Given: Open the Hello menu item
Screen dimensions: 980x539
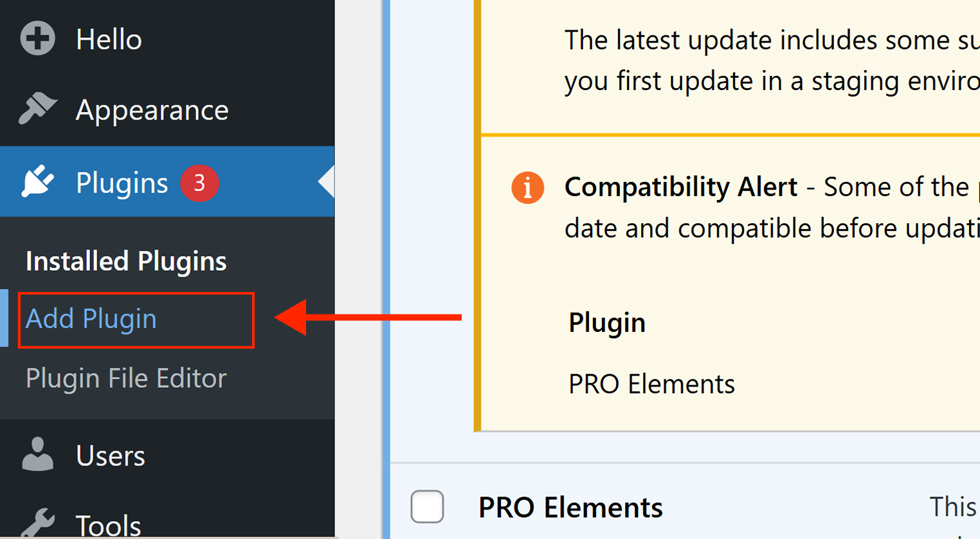Looking at the screenshot, I should pyautogui.click(x=109, y=40).
